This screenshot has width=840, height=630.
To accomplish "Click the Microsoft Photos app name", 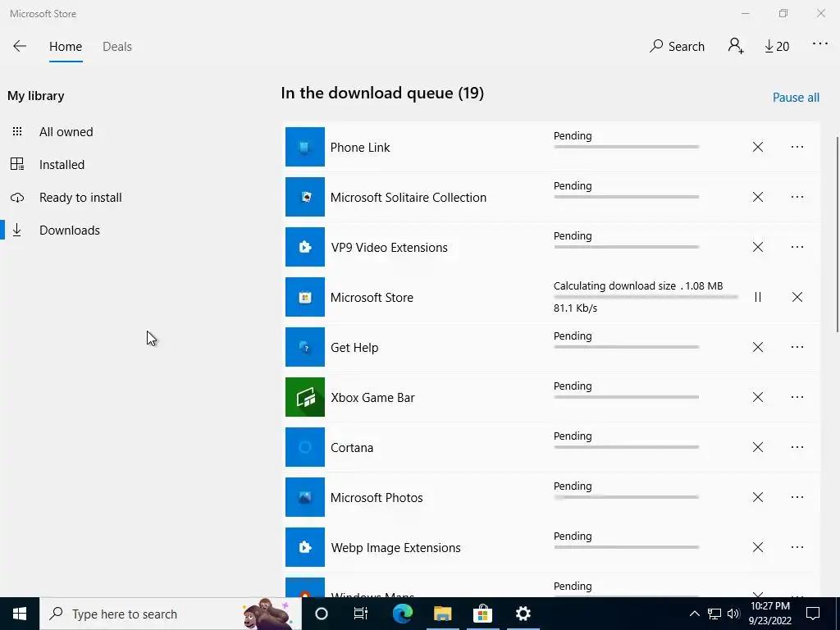I will [377, 498].
